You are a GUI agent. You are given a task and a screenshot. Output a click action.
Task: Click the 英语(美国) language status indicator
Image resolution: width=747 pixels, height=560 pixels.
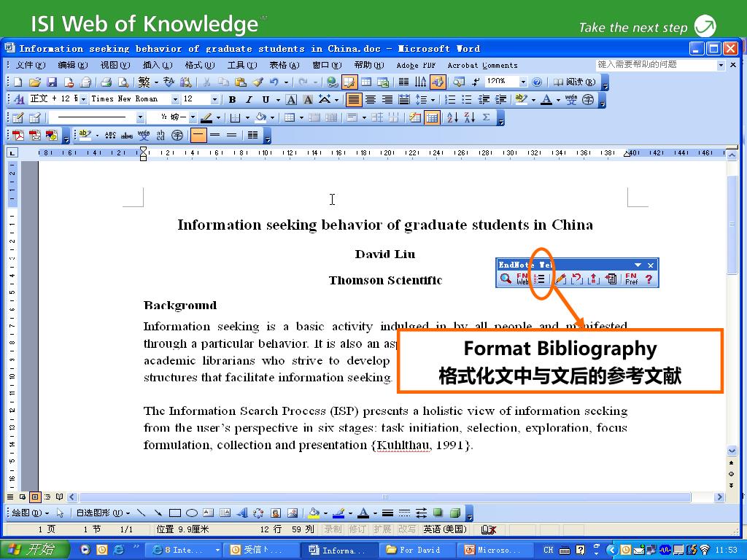click(445, 529)
